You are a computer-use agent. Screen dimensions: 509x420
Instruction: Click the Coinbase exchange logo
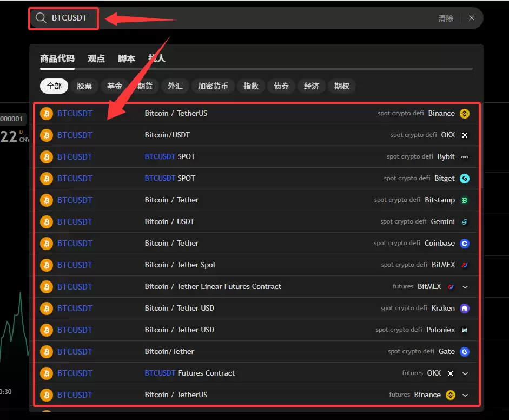click(x=465, y=244)
